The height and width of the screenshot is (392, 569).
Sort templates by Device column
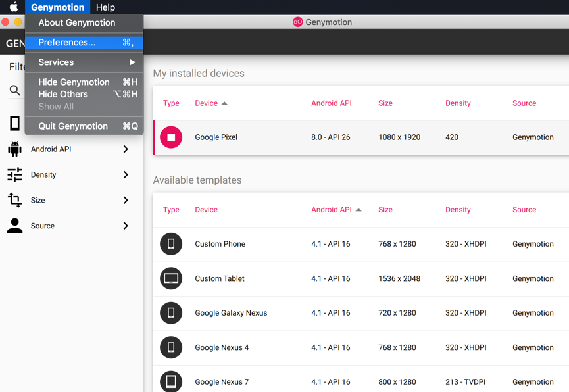pos(207,210)
